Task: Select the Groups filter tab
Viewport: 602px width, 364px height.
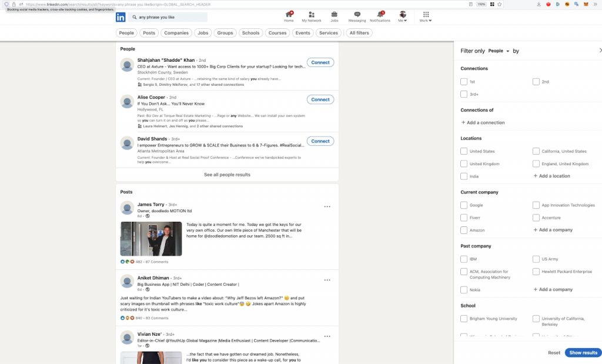Action: tap(225, 33)
